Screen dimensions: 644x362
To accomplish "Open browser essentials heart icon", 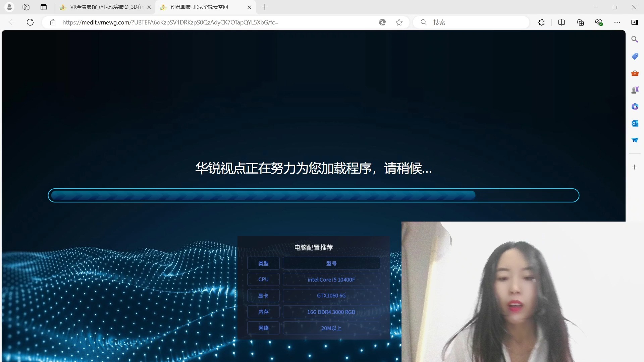I will pos(599,22).
